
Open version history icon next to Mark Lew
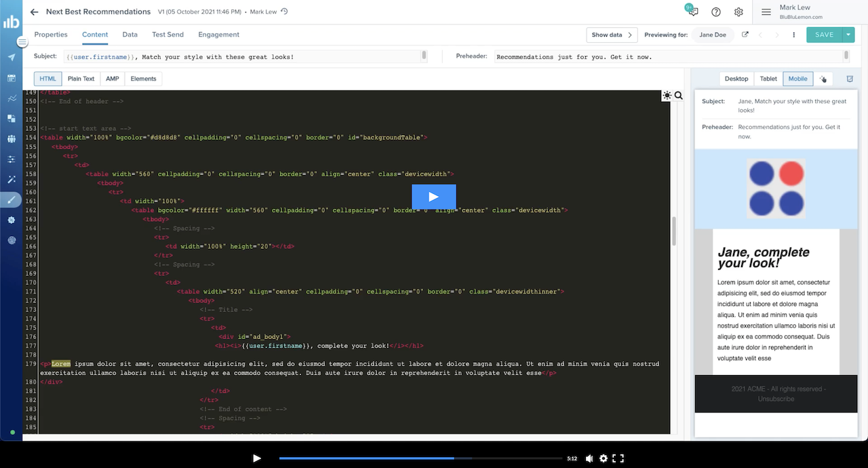pyautogui.click(x=284, y=12)
